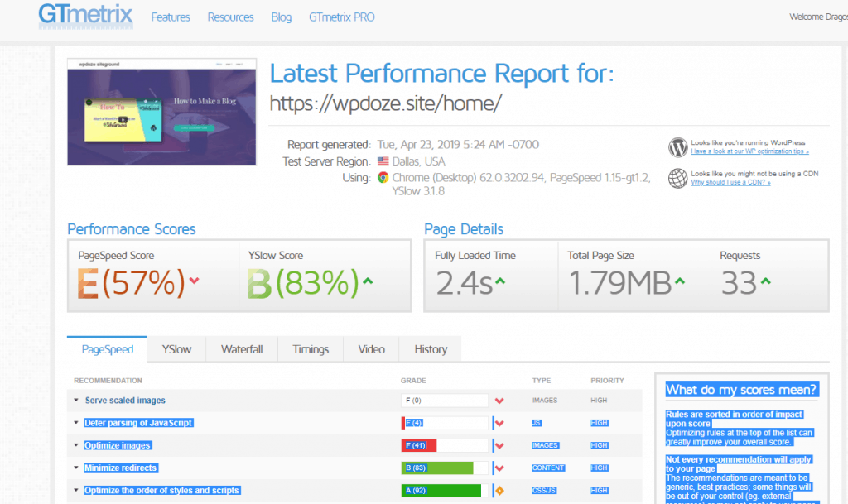
Task: Switch to the History tab
Action: (431, 349)
